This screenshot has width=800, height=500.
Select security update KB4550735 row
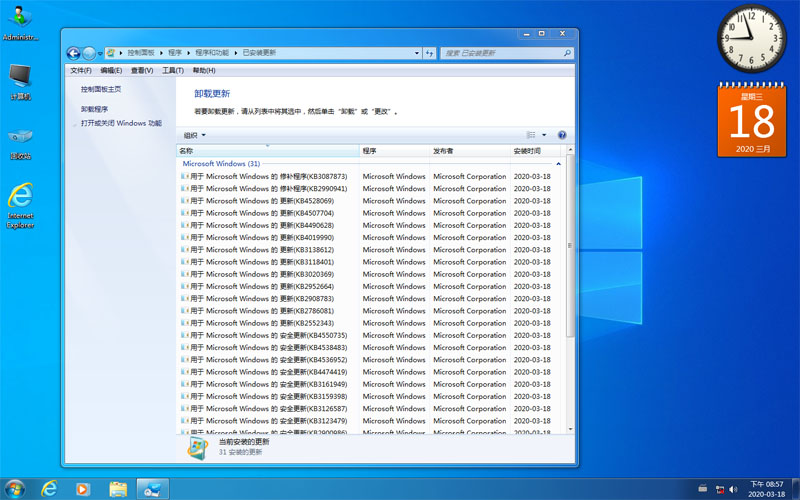pyautogui.click(x=370, y=335)
